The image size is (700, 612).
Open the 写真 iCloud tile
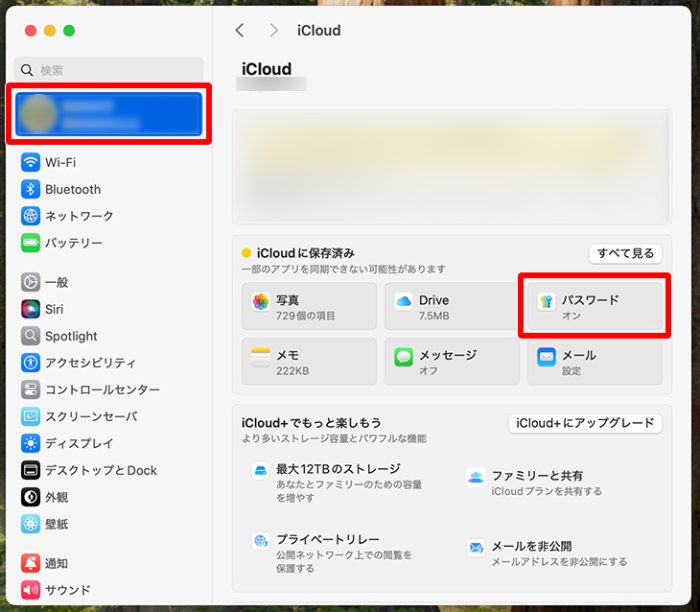point(309,307)
